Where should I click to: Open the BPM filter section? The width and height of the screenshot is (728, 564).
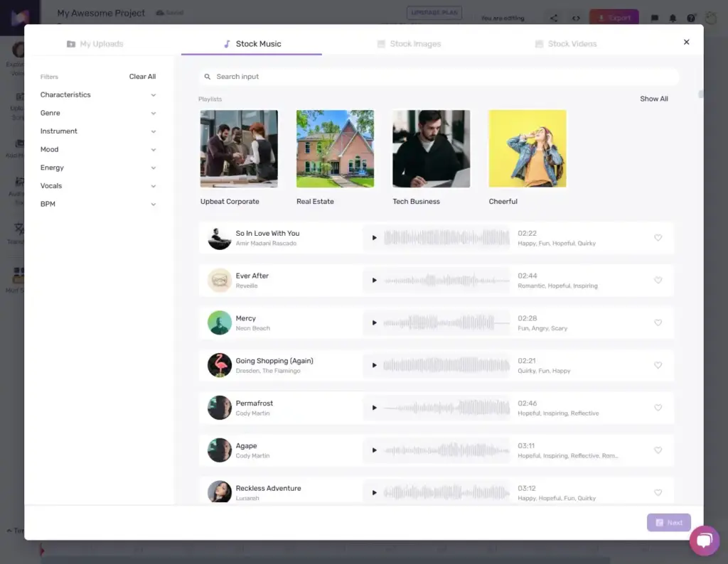[x=98, y=204]
